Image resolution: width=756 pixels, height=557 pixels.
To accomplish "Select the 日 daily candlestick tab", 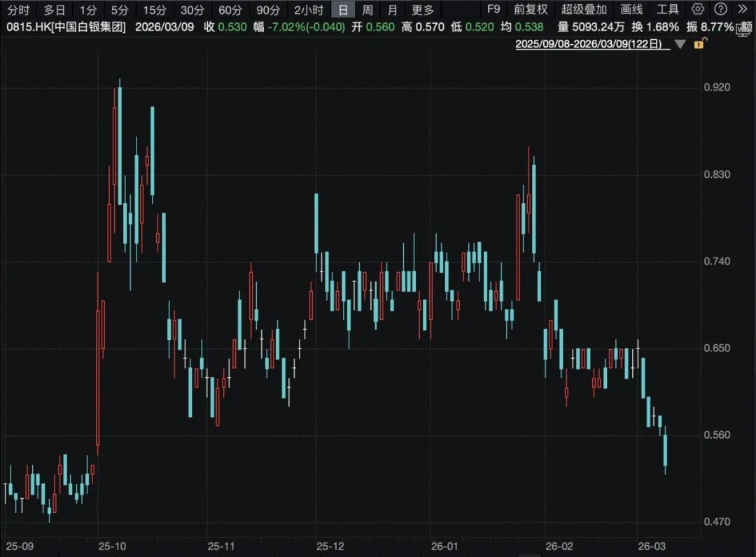I will [x=343, y=10].
